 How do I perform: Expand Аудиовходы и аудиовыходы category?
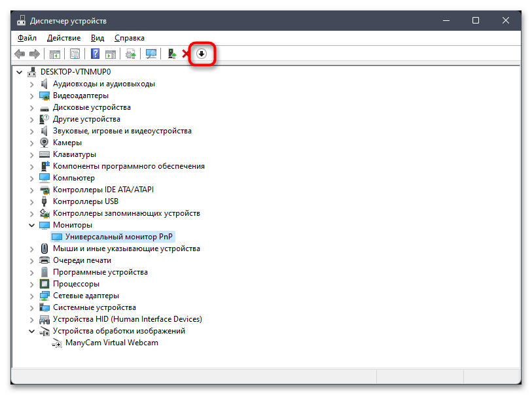31,84
